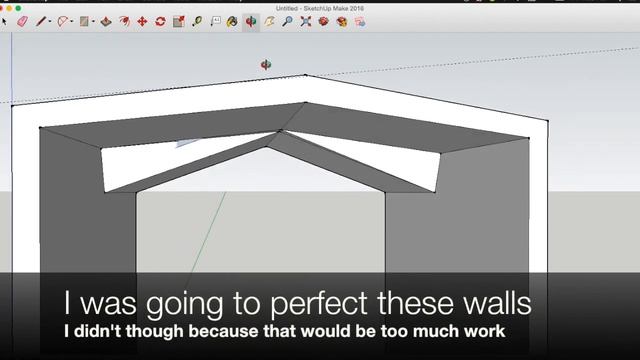The width and height of the screenshot is (640, 360).
Task: Select the Rectangle shape tool
Action: pos(84,21)
